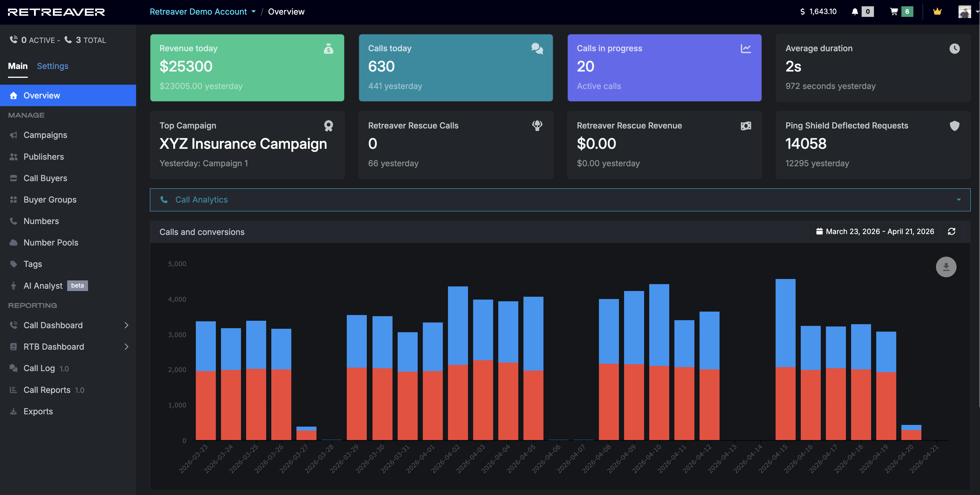Click the Top Campaign award ribbon icon

pos(328,126)
